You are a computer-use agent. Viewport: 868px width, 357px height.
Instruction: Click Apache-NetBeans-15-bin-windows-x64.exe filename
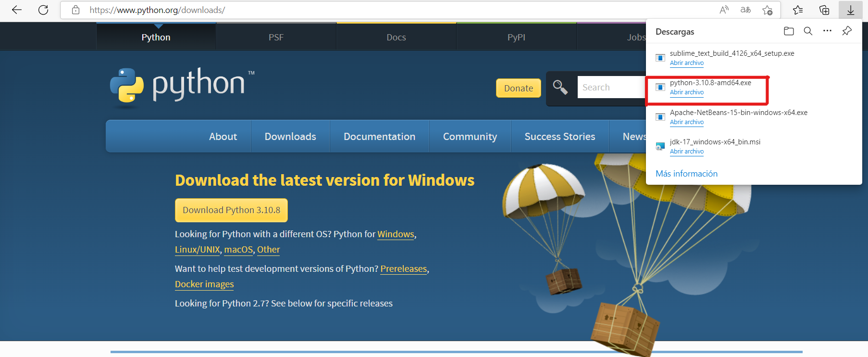pos(739,113)
